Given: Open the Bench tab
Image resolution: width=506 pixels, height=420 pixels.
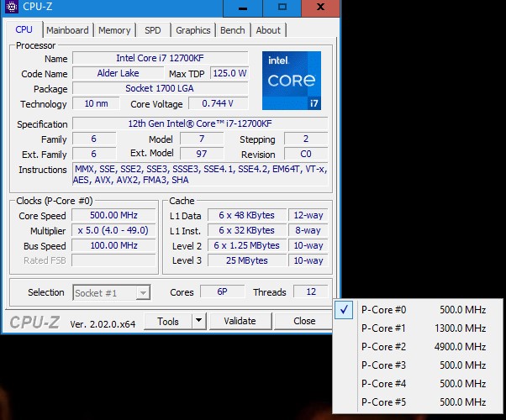Looking at the screenshot, I should 233,30.
